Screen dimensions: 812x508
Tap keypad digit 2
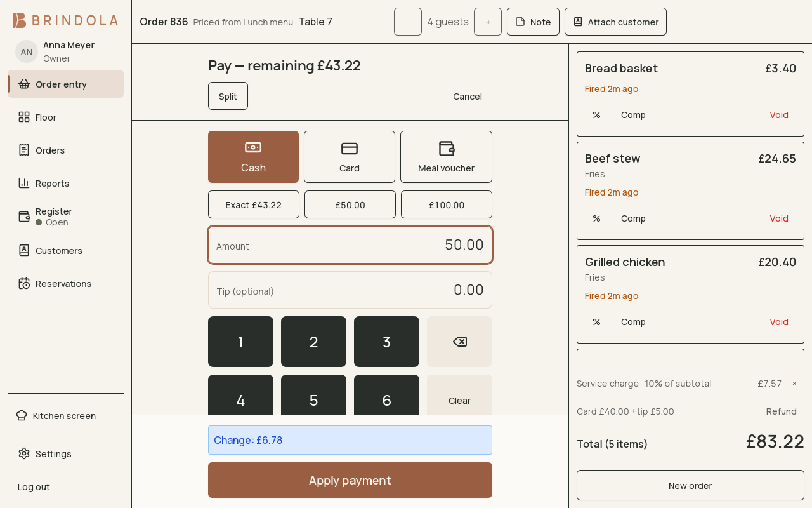coord(313,342)
